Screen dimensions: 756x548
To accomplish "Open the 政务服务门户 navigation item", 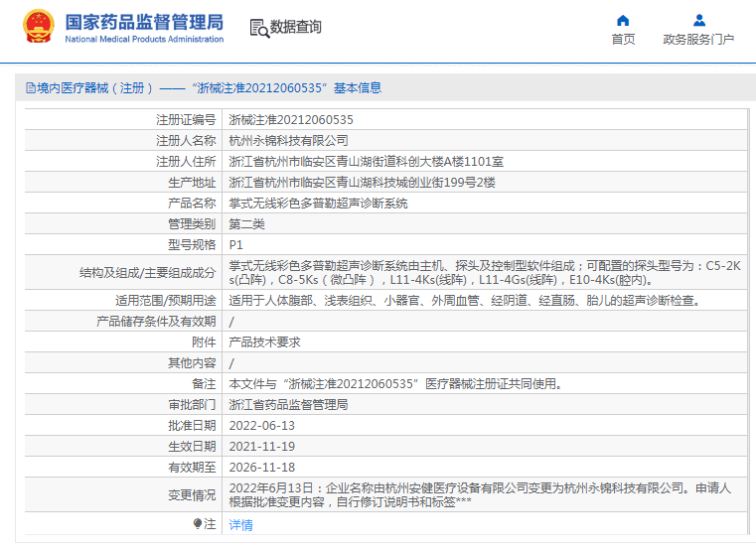I will (698, 40).
